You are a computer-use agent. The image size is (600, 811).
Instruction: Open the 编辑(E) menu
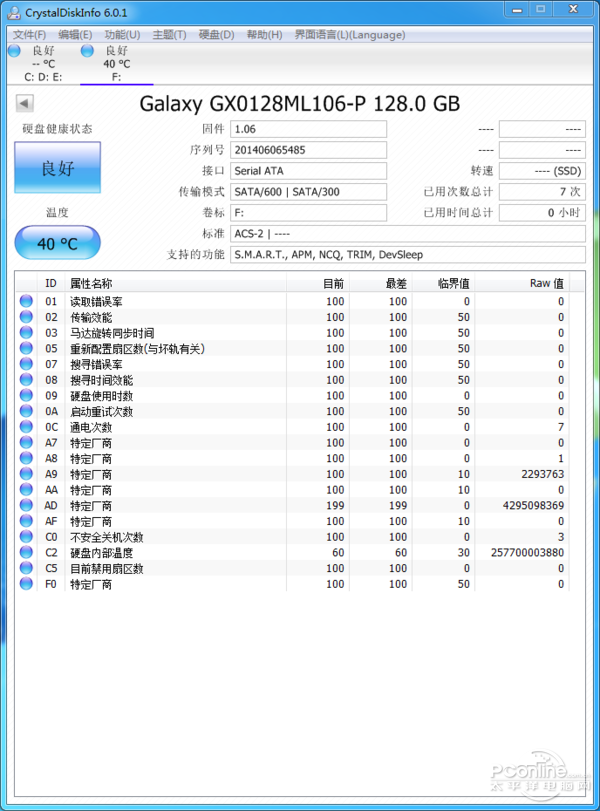(75, 35)
